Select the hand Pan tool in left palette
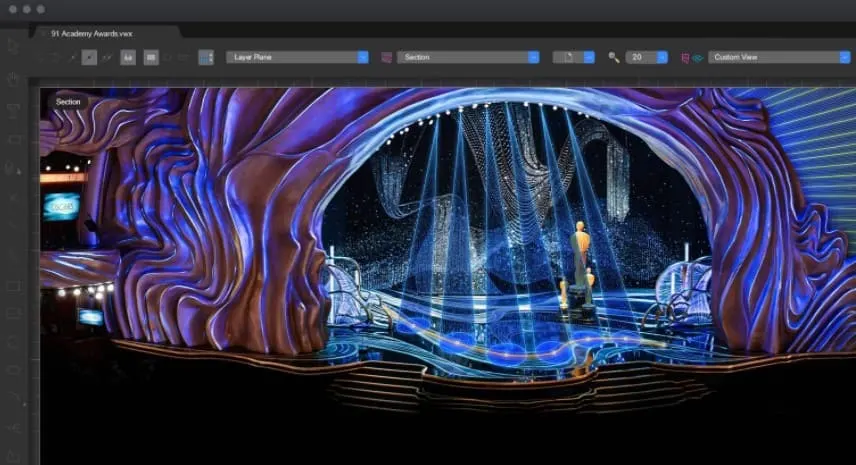The height and width of the screenshot is (465, 856). (x=13, y=79)
